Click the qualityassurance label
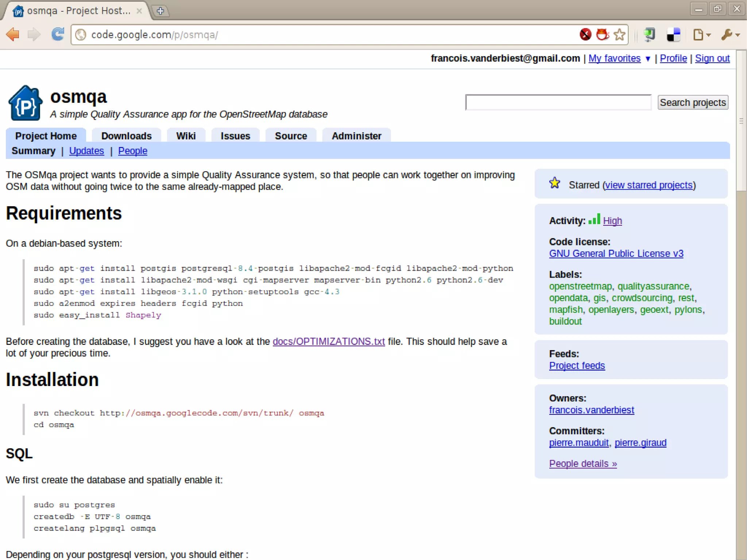 click(x=653, y=286)
